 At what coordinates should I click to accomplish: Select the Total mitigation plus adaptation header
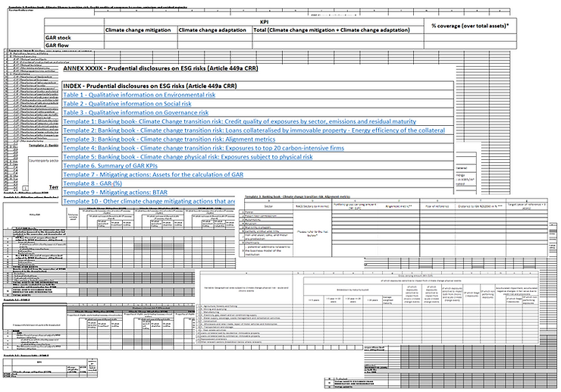pos(338,30)
